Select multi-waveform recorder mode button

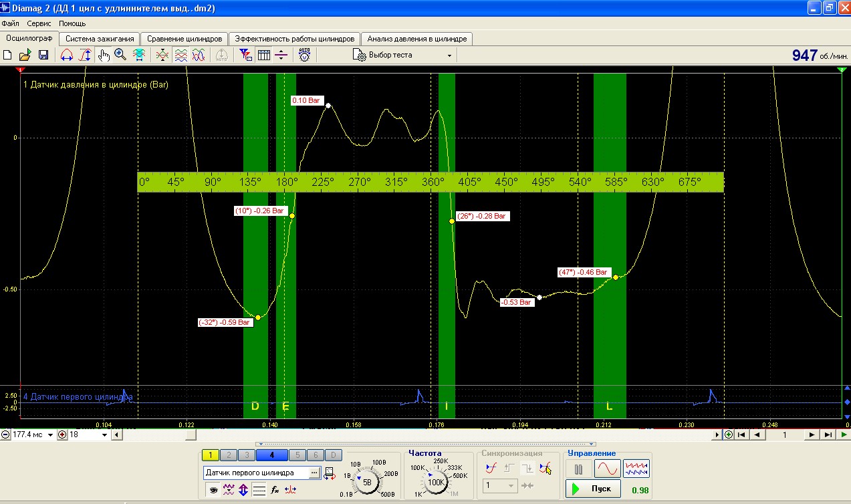[636, 469]
